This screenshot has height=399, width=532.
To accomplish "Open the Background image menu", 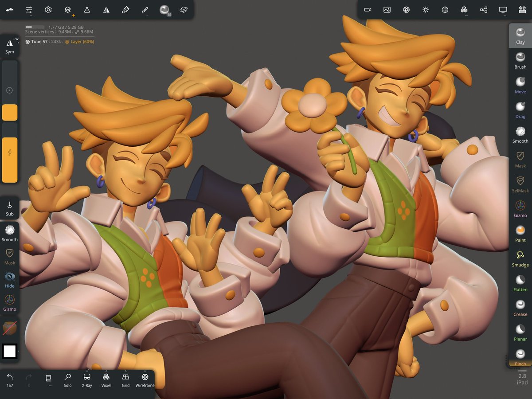I will click(387, 9).
